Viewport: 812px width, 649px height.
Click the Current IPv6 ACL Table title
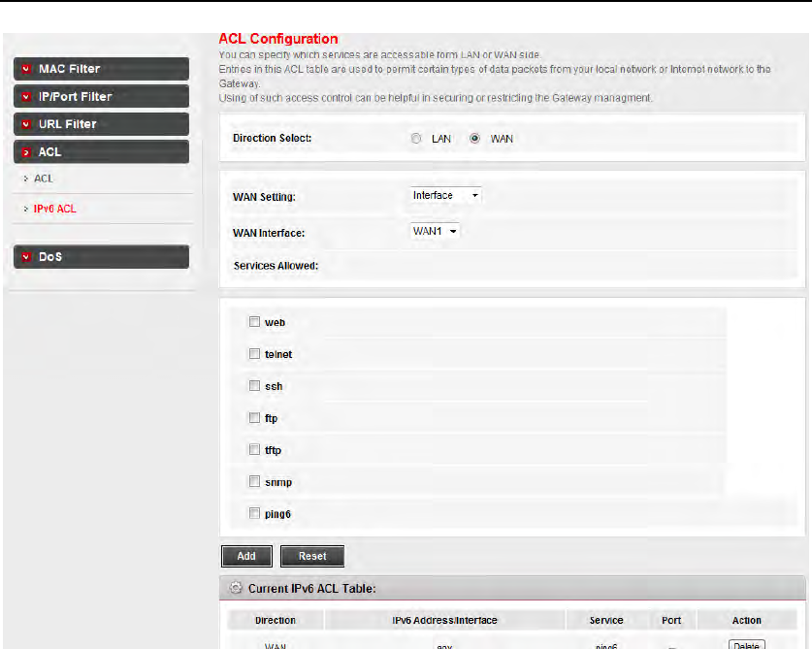[x=311, y=589]
